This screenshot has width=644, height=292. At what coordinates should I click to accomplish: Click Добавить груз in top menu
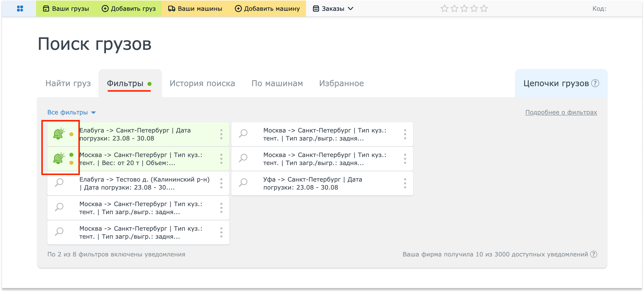pyautogui.click(x=128, y=9)
